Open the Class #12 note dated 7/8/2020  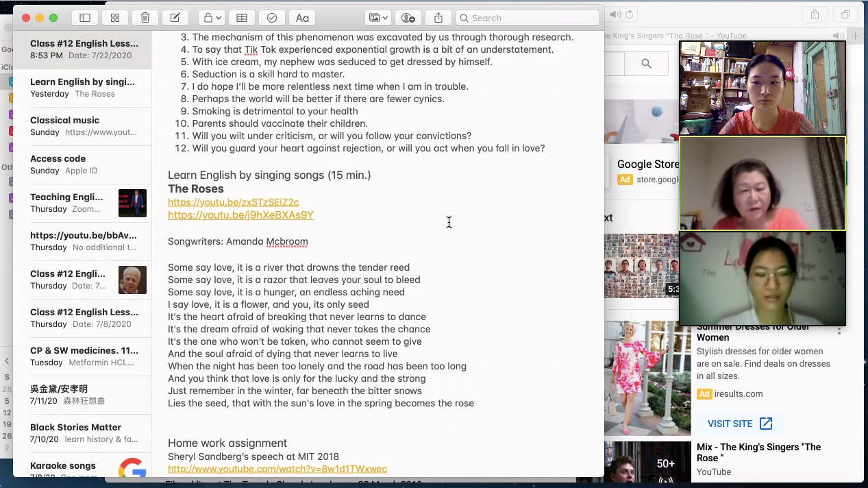[x=84, y=318]
